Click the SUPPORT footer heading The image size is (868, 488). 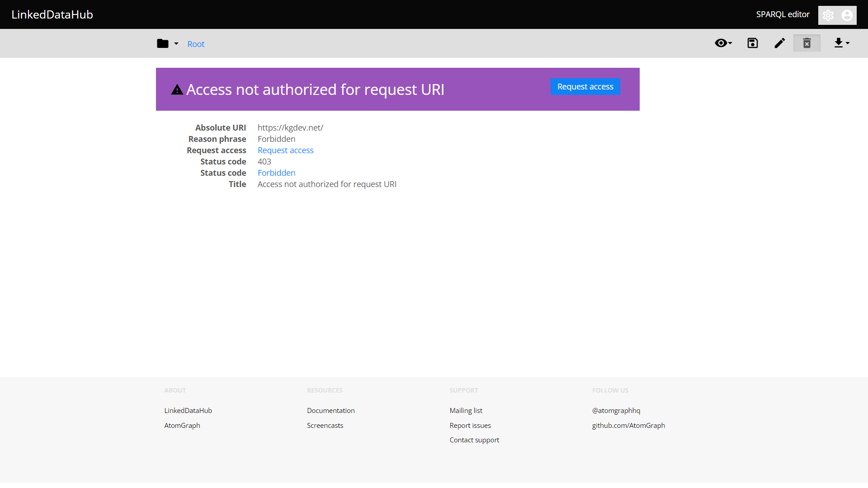[463, 390]
